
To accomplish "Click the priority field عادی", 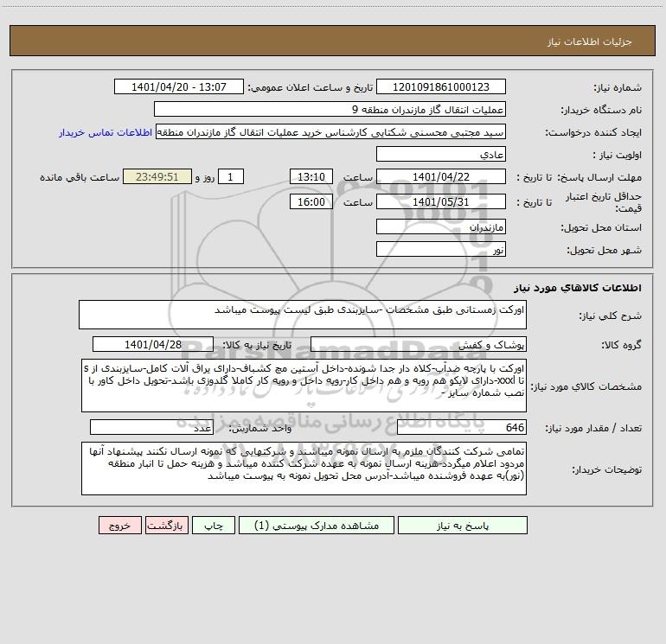I will point(441,154).
